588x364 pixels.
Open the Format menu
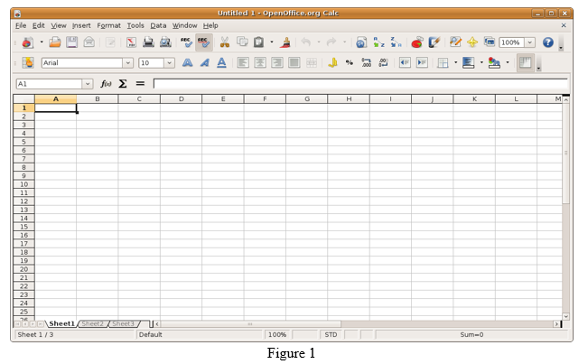pyautogui.click(x=108, y=25)
